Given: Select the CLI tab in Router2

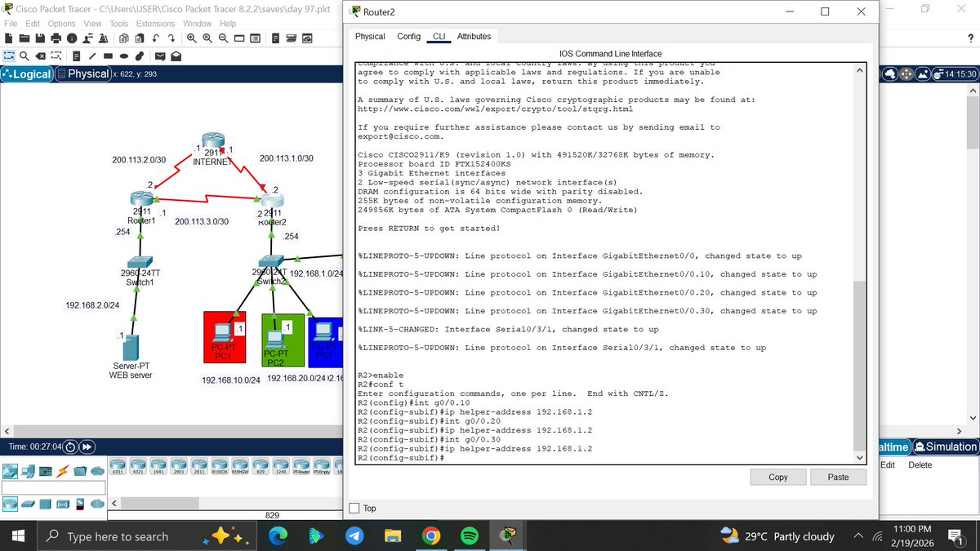Looking at the screenshot, I should pyautogui.click(x=439, y=37).
